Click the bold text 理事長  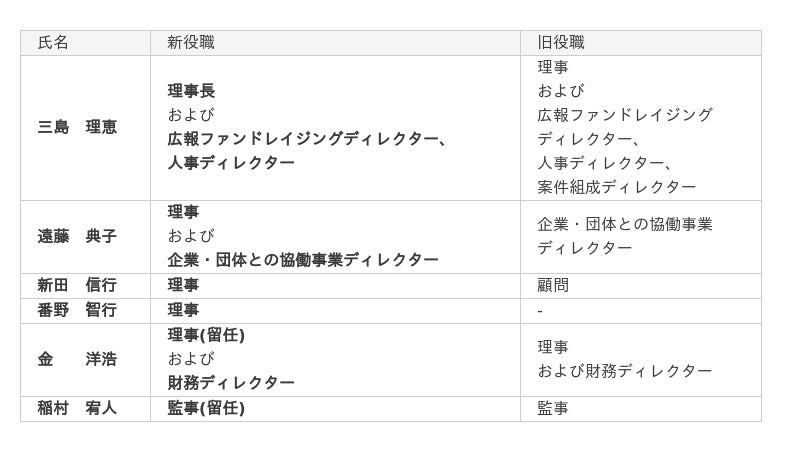tap(191, 91)
